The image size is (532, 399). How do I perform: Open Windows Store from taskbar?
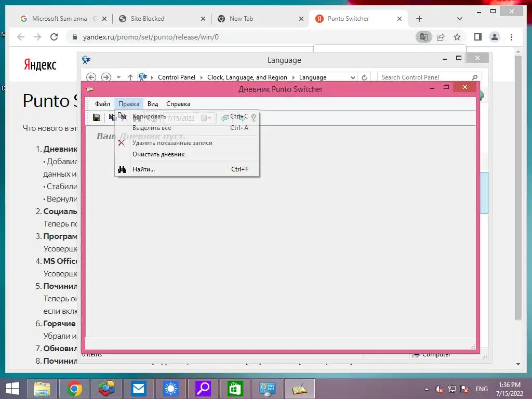[235, 389]
